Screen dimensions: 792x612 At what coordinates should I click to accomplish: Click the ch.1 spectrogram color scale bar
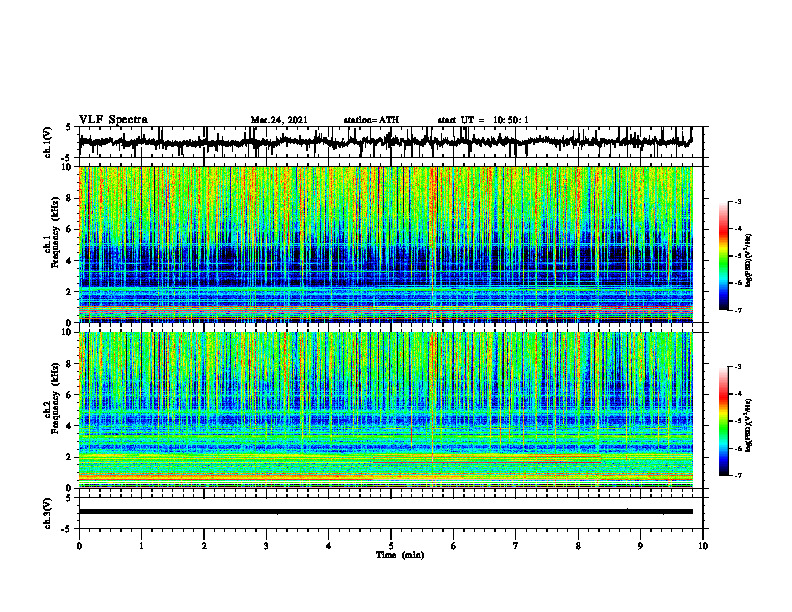[x=724, y=256]
